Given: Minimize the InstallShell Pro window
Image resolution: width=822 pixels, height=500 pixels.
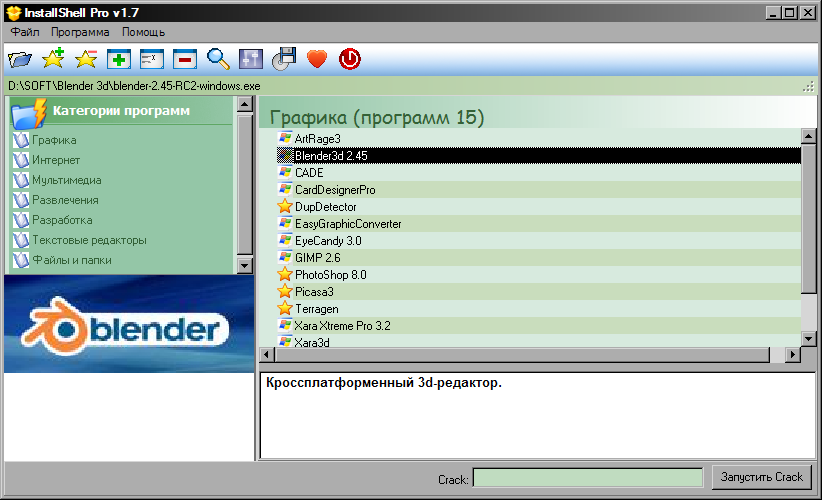Looking at the screenshot, I should [x=772, y=13].
